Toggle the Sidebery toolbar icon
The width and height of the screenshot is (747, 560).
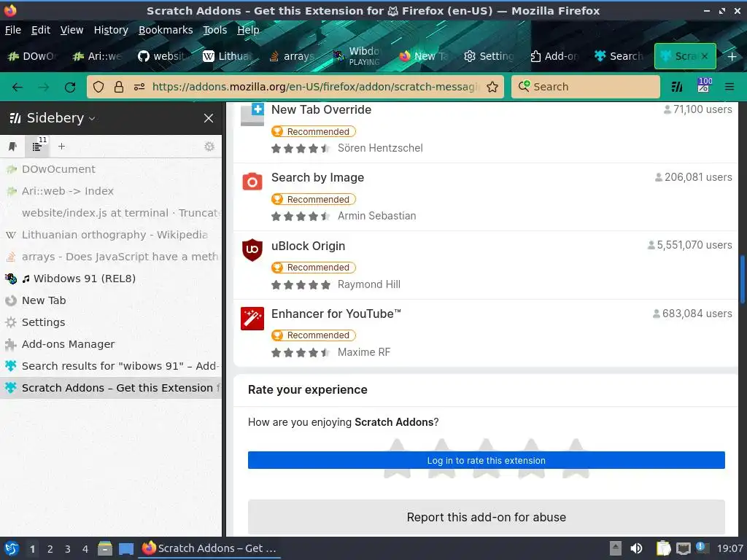click(677, 87)
